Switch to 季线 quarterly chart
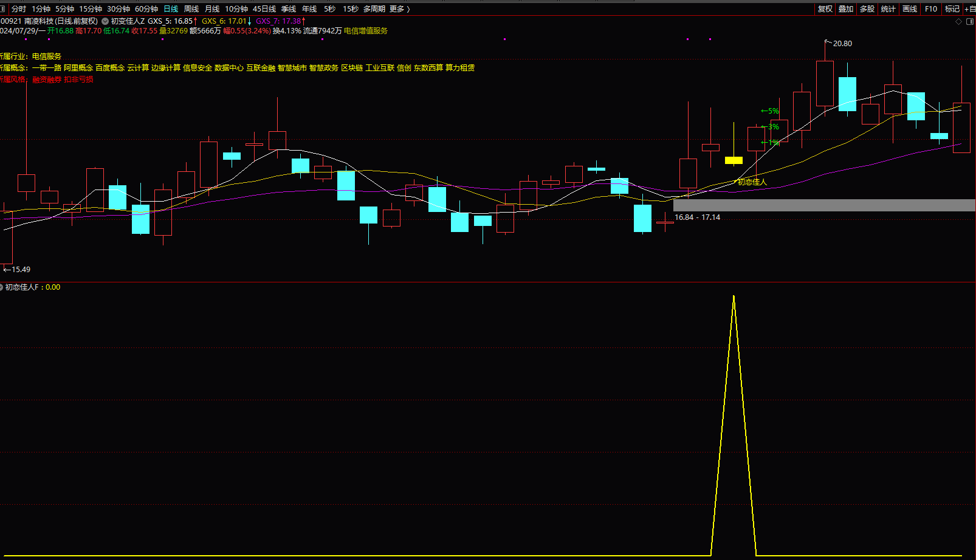The image size is (976, 560). (289, 9)
